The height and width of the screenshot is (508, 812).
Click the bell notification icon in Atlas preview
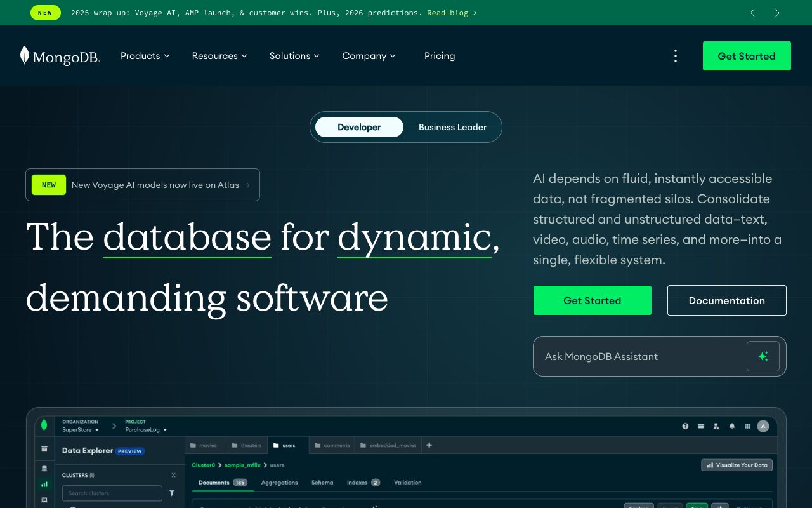click(x=732, y=426)
